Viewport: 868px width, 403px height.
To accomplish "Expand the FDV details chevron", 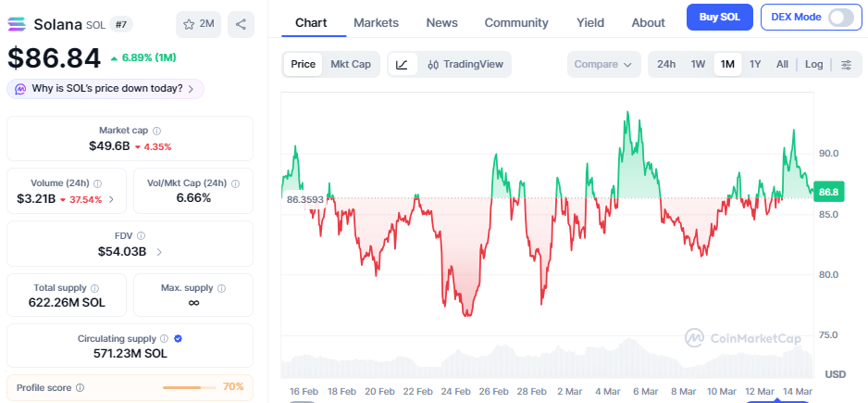I will (x=159, y=251).
